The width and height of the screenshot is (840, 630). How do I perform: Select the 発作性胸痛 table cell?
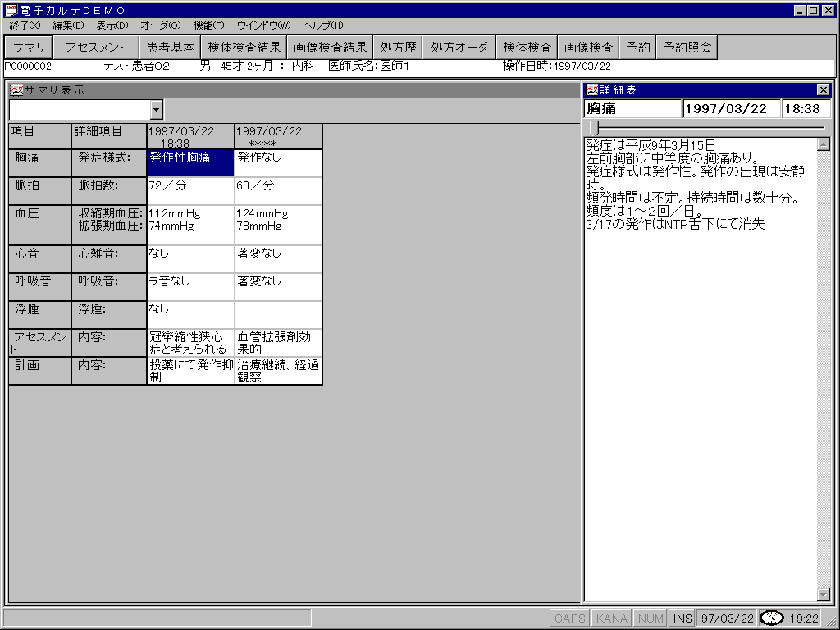[190, 163]
